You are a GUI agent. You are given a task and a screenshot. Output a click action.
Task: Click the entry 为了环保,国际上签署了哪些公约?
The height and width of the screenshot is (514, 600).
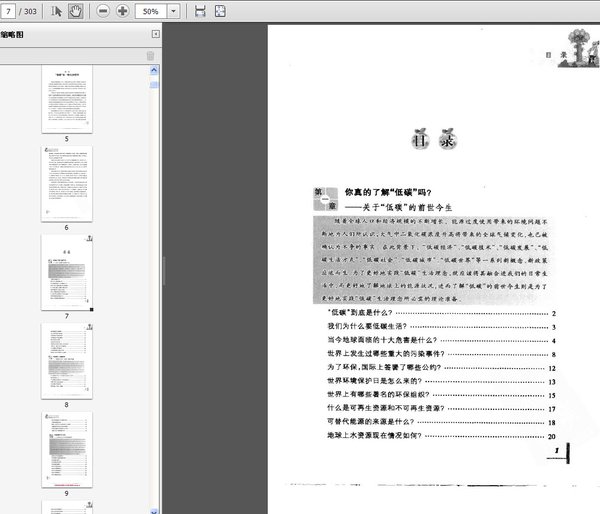(384, 367)
